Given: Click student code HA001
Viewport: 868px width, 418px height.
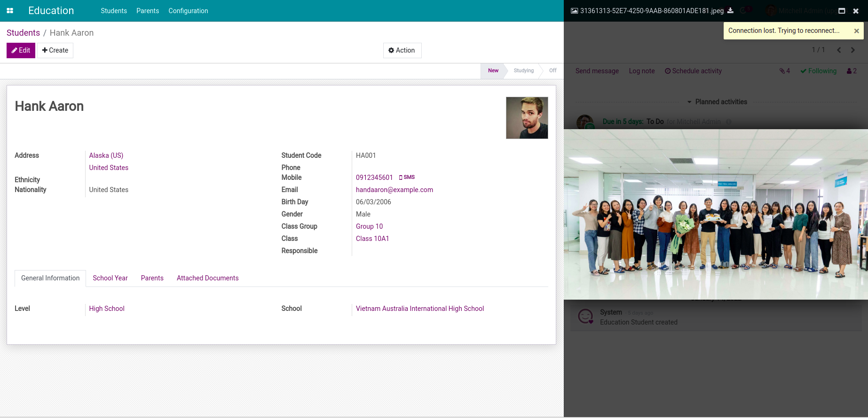Looking at the screenshot, I should click(x=366, y=155).
